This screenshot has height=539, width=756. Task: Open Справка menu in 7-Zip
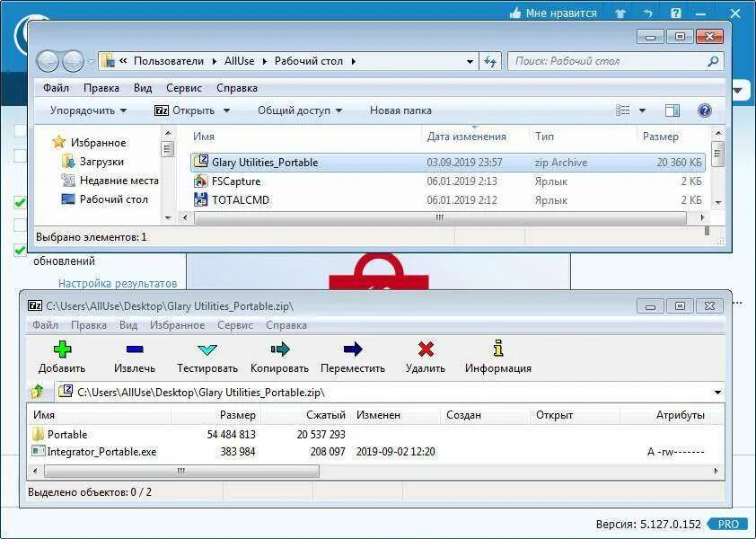pos(286,325)
